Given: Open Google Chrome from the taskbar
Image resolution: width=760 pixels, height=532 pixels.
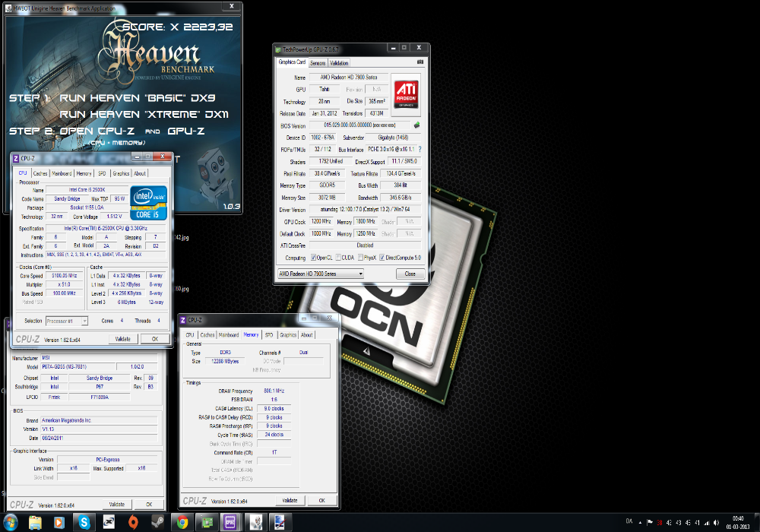Looking at the screenshot, I should [182, 522].
